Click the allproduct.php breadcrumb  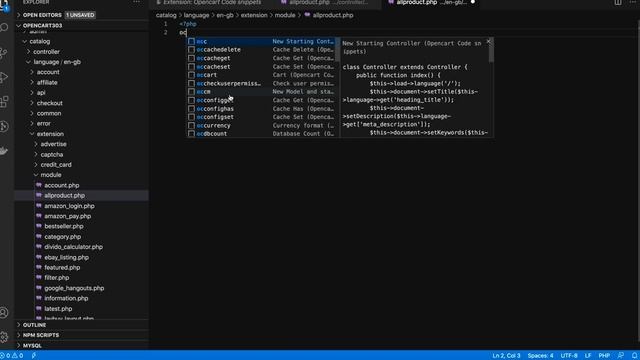(333, 16)
